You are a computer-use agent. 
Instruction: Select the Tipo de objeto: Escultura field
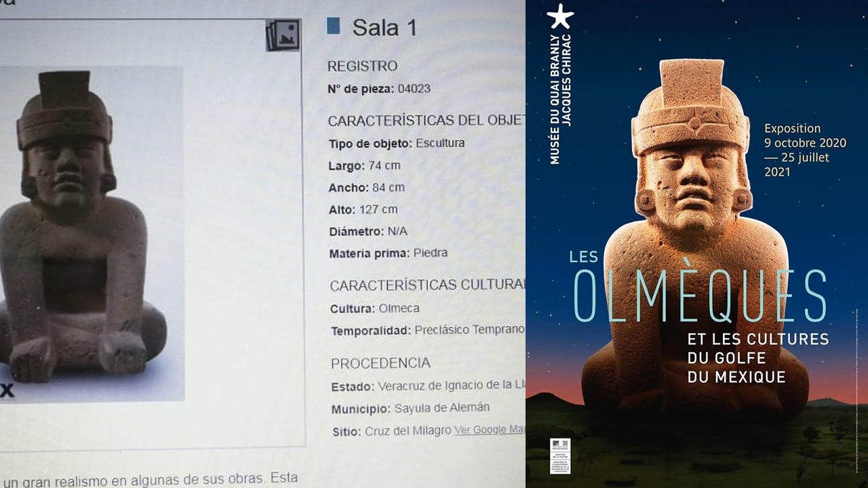(397, 144)
